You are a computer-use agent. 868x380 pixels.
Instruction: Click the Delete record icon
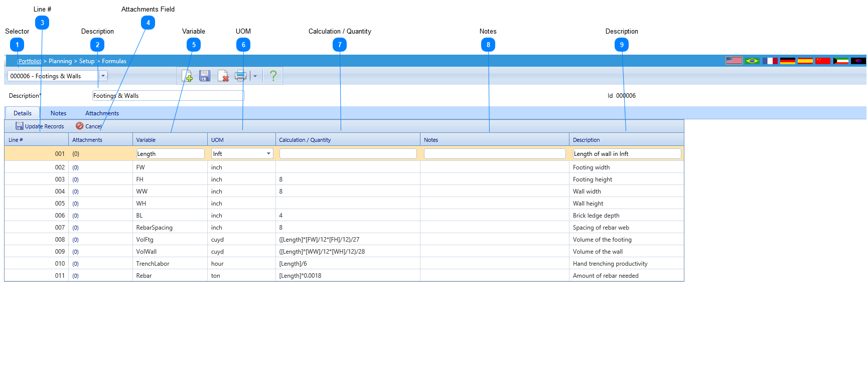pos(223,76)
